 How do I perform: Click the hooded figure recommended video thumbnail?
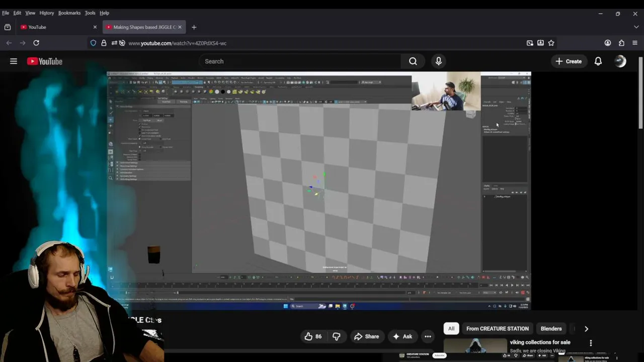[x=475, y=347]
